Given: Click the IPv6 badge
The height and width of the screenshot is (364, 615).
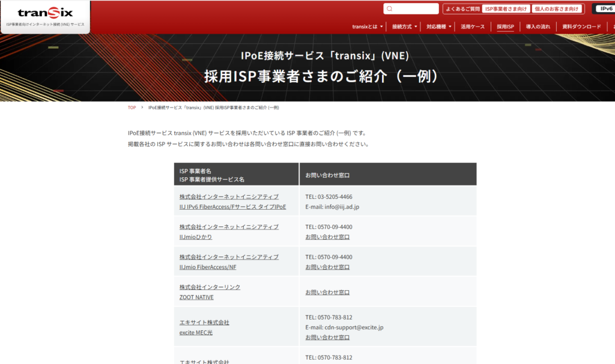Looking at the screenshot, I should click(605, 8).
